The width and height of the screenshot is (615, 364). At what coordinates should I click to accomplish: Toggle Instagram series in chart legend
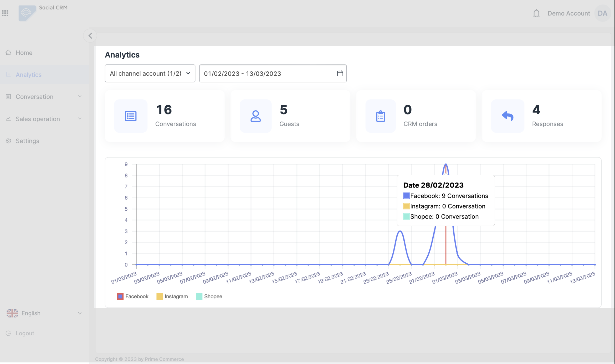[x=172, y=297]
